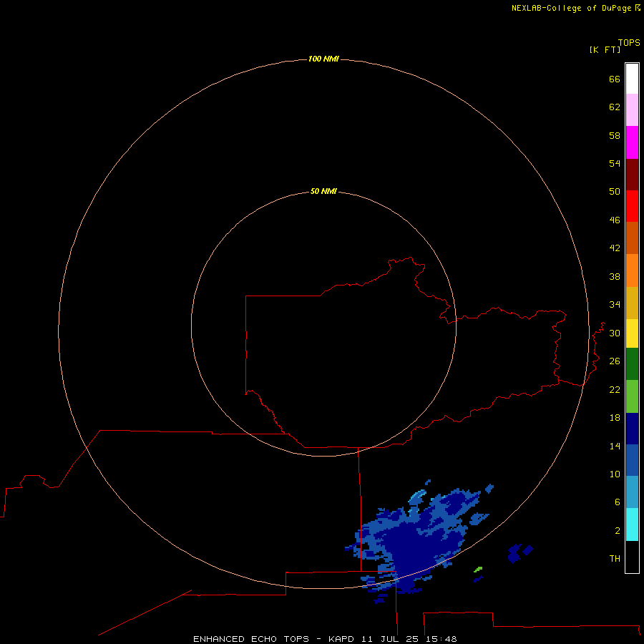Click the 46 value on the scale
This screenshot has width=644, height=644.
pos(615,220)
